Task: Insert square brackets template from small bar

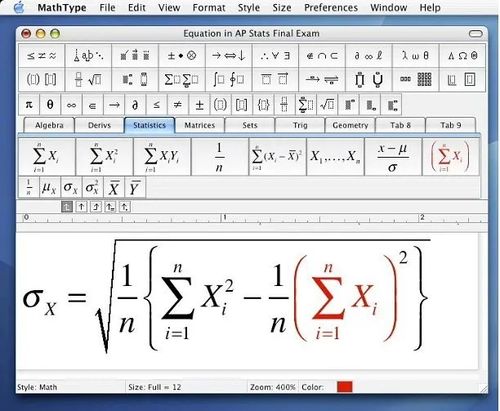Action: pyautogui.click(x=242, y=105)
